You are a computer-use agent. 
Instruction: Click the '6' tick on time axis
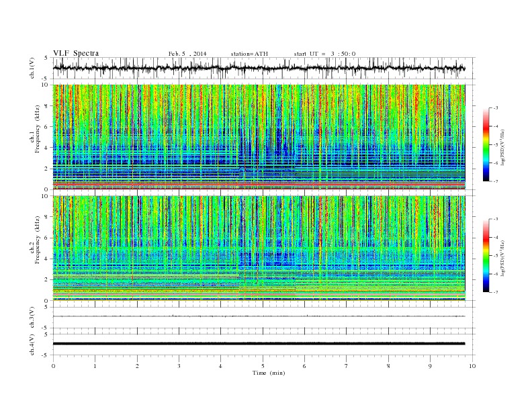coord(304,366)
